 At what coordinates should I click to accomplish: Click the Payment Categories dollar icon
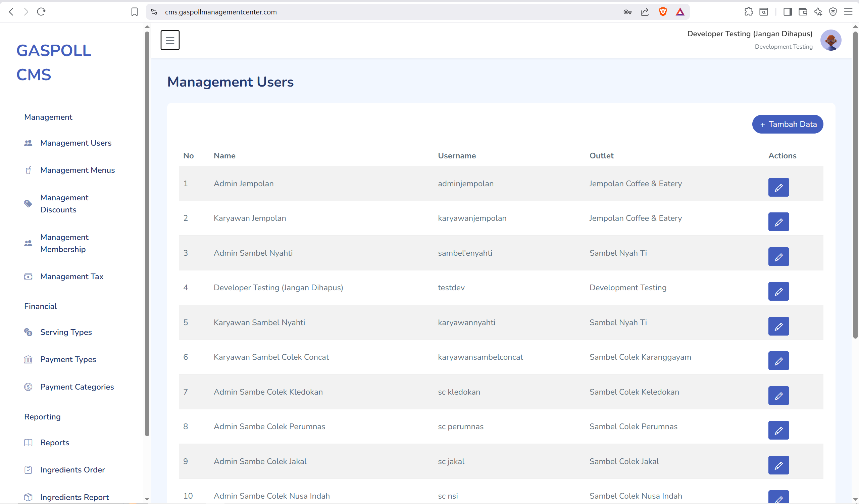point(28,387)
